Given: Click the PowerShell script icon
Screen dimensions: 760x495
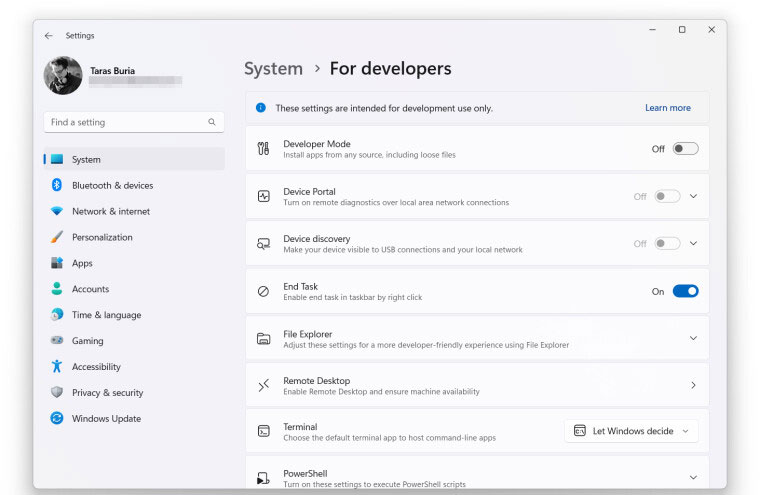Looking at the screenshot, I should pos(263,479).
